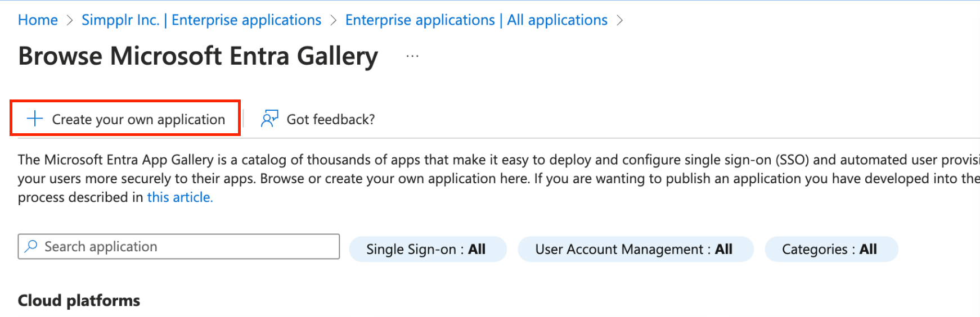
Task: Click the chevron after Simpplr Inc. breadcrumb
Action: pos(334,20)
